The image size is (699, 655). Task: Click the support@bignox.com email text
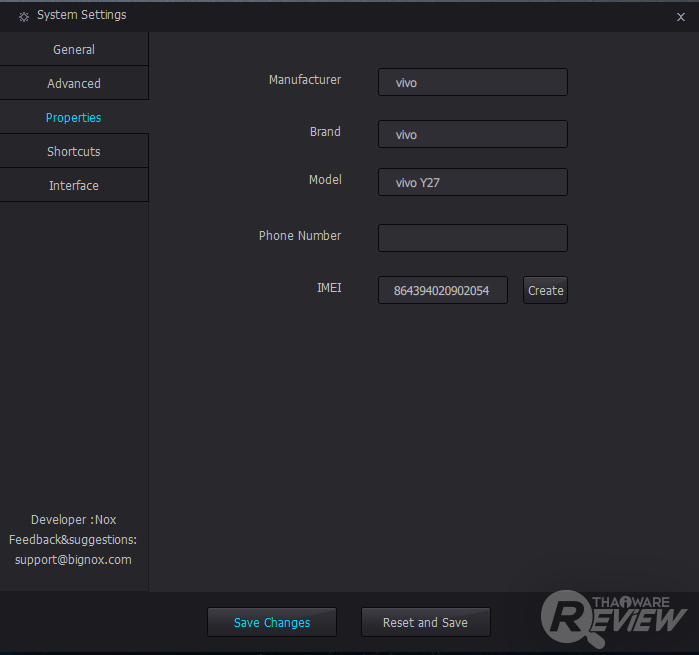point(73,560)
